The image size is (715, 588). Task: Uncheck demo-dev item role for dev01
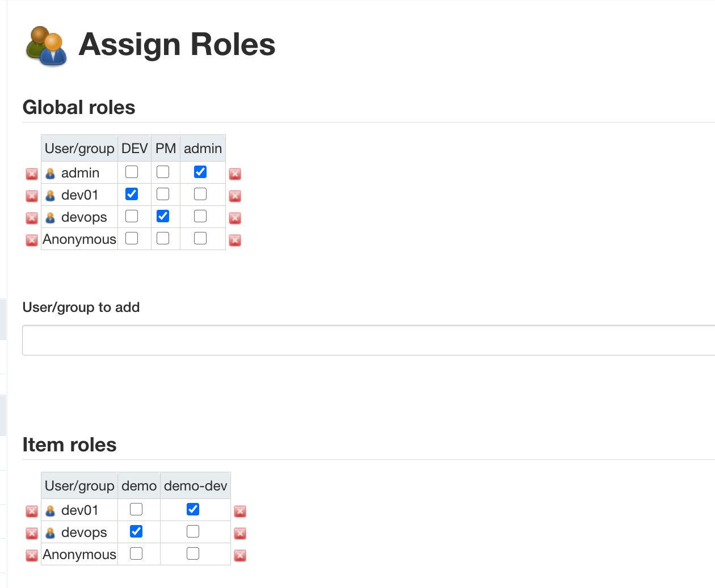[193, 509]
